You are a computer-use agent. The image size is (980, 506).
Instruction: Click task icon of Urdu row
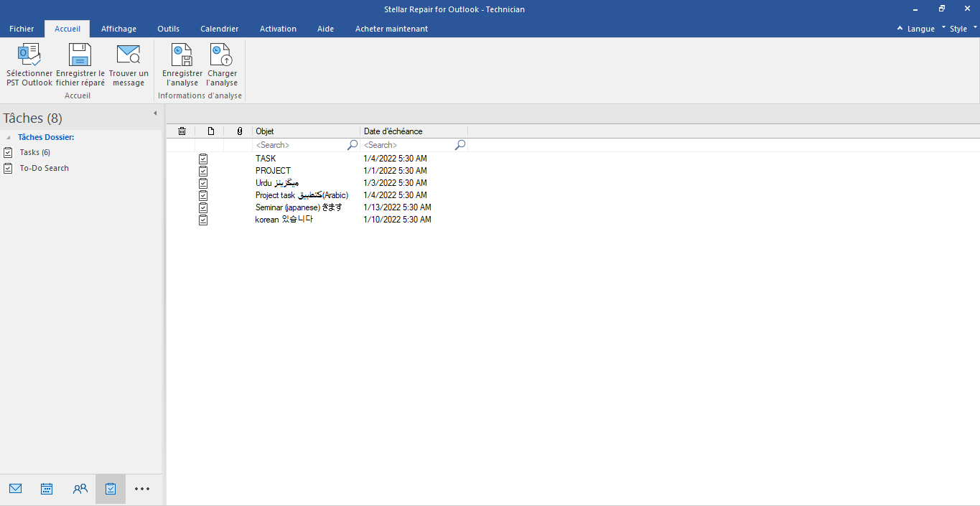coord(203,183)
